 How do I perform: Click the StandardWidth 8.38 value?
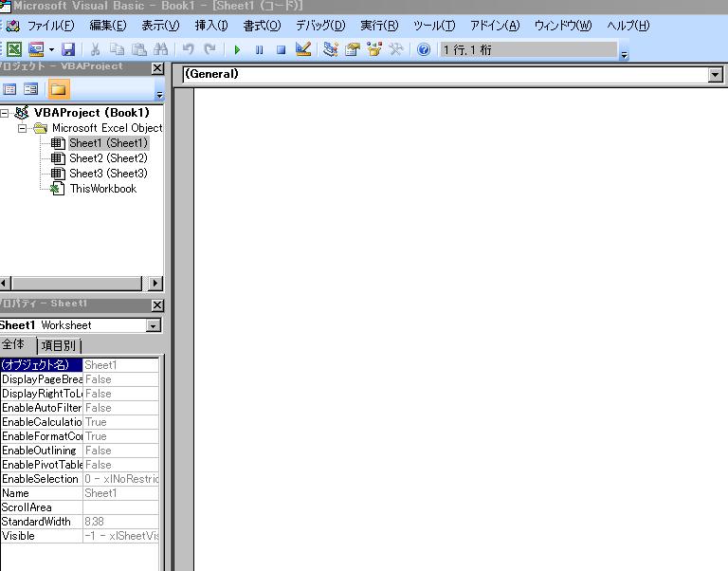click(x=120, y=522)
